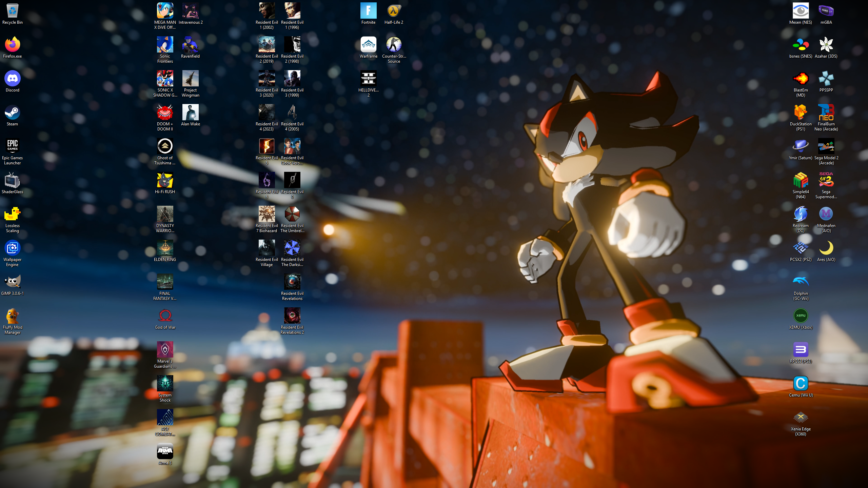This screenshot has width=868, height=488.
Task: Click the Resident Evil Village shortcut
Action: pos(267,248)
